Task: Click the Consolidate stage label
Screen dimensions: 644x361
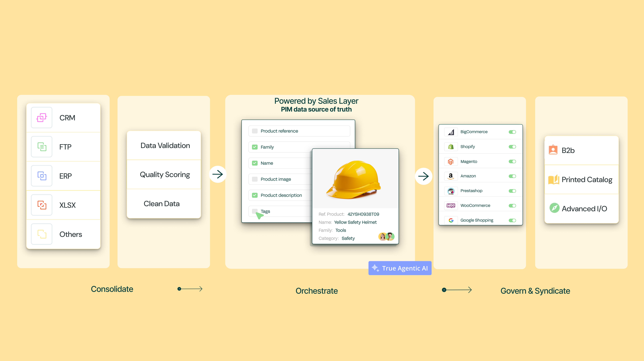Action: [112, 289]
